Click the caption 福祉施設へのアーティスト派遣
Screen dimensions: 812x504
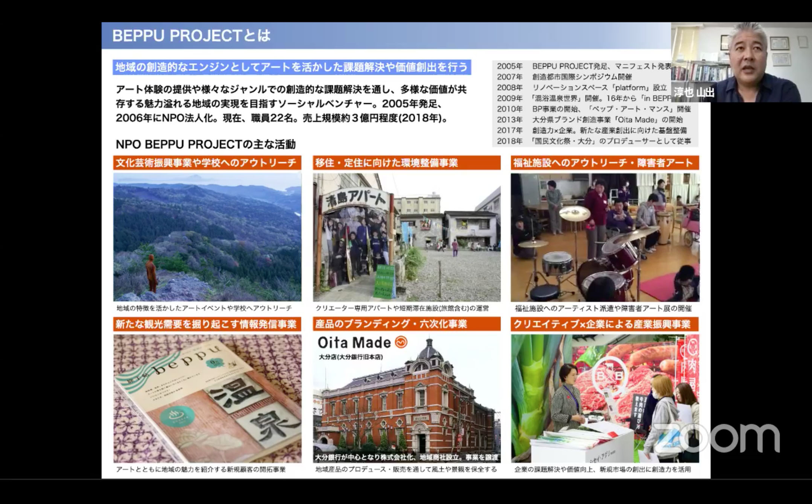603,308
